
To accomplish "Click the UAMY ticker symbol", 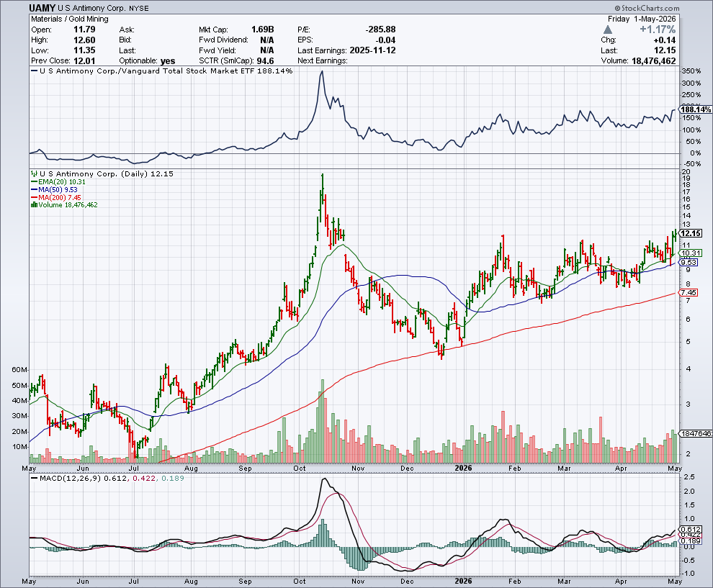I will tap(42, 8).
